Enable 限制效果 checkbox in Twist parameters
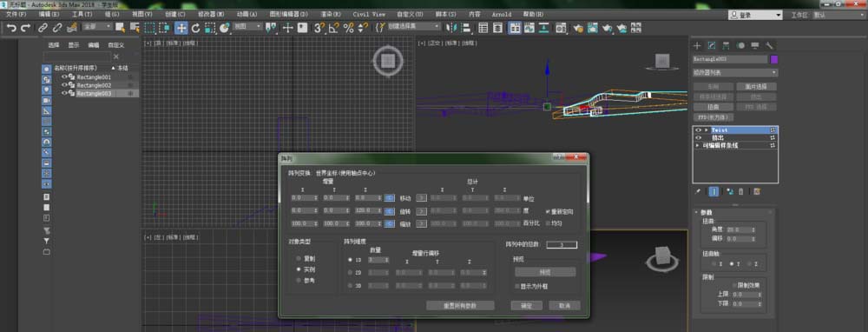The image size is (868, 332). point(734,285)
